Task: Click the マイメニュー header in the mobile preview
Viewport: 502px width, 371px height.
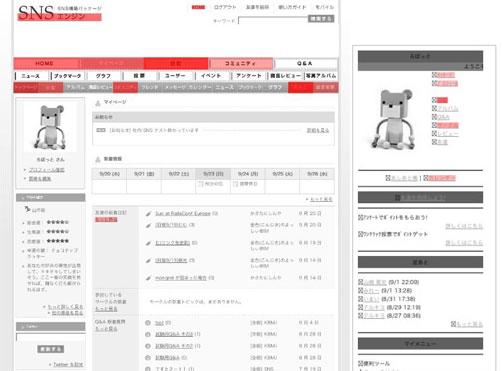Action: pos(420,343)
